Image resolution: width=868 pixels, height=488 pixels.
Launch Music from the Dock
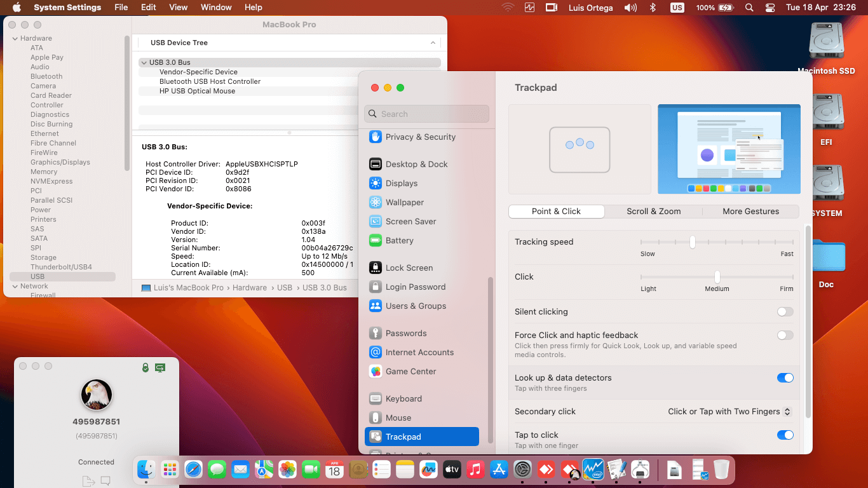click(x=475, y=470)
